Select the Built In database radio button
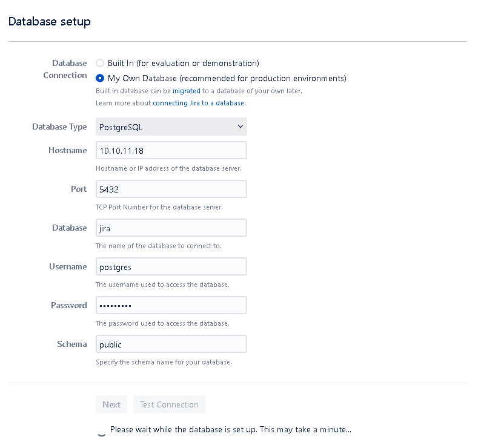This screenshot has height=448, width=478. point(100,63)
